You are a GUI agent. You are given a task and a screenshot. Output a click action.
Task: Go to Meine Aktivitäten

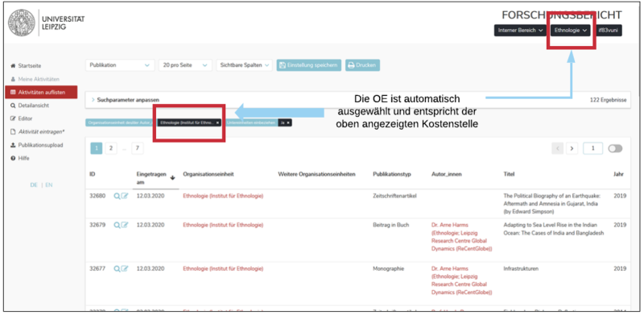point(35,79)
